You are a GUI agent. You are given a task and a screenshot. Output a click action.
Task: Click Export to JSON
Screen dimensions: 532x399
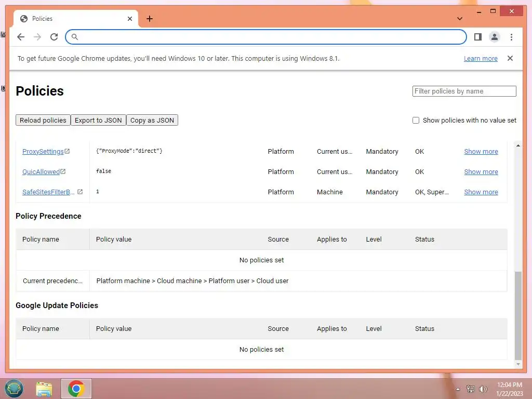click(x=98, y=120)
